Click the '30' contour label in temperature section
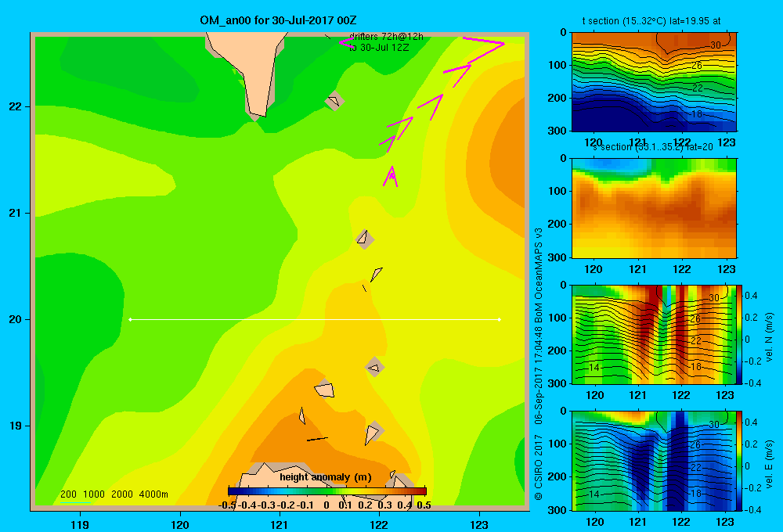Viewport: 783px width, 532px height. click(x=716, y=45)
